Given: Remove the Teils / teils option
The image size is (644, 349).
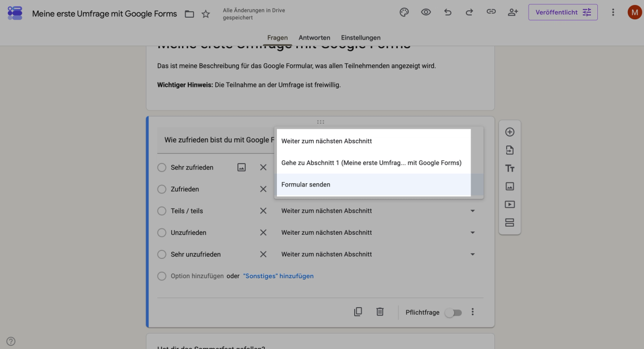Looking at the screenshot, I should pos(264,211).
